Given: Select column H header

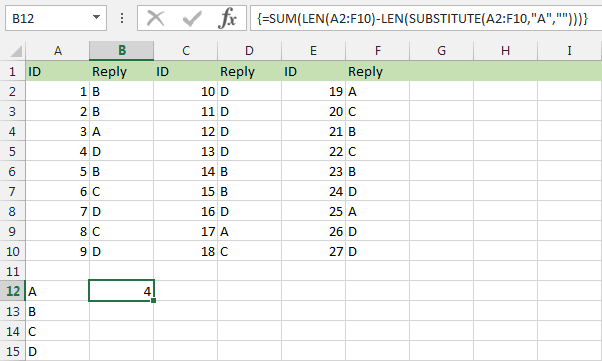Looking at the screenshot, I should (x=506, y=51).
